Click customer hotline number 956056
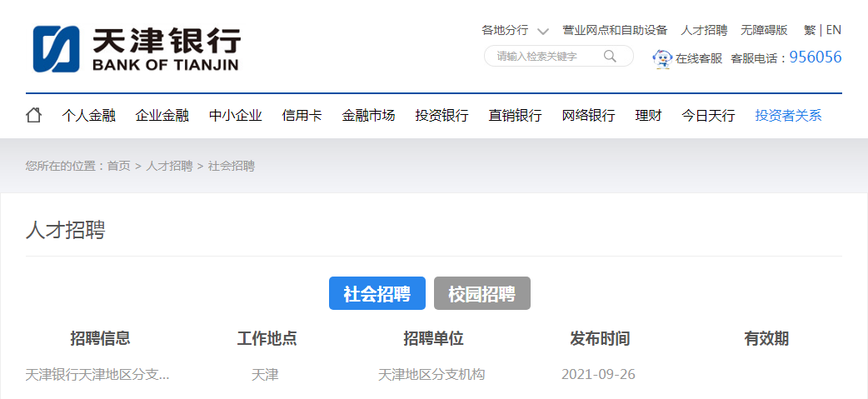Screen dimensions: 868x399 816,57
